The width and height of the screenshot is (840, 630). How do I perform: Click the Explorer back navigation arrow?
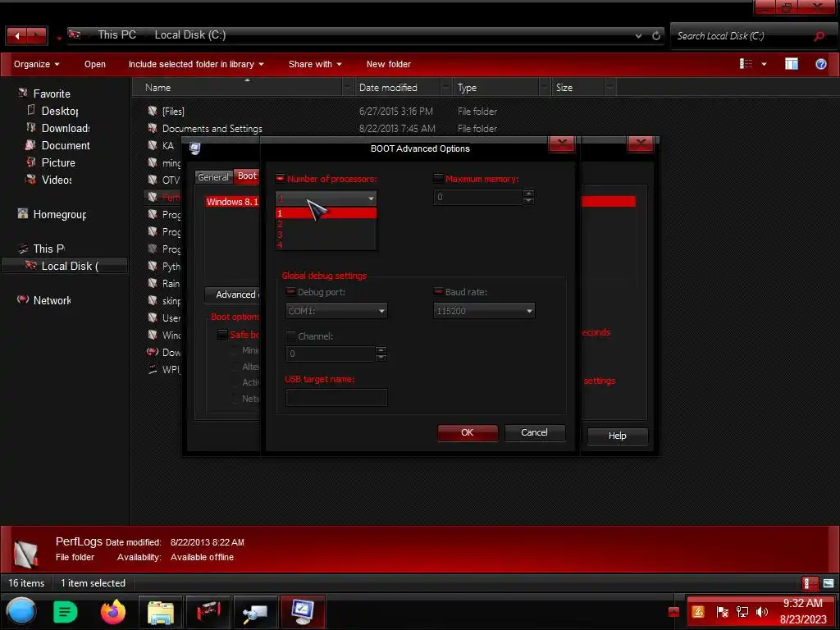coord(17,36)
